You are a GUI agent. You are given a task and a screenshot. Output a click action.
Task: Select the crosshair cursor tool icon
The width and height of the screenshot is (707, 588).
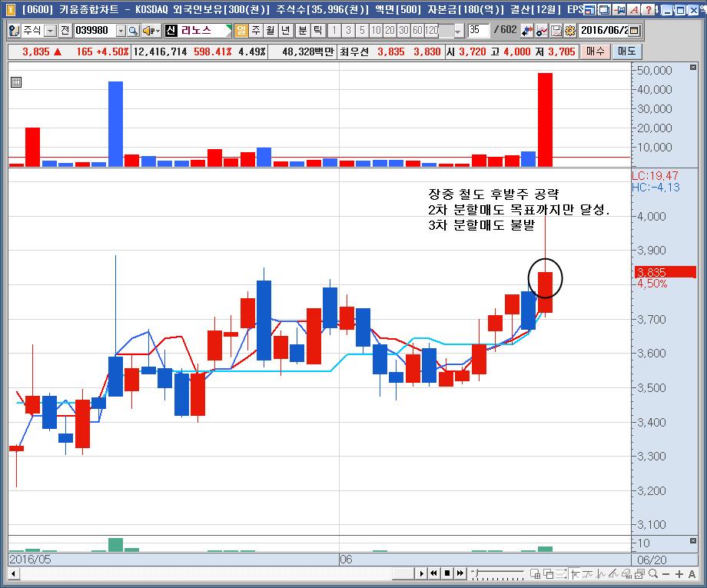575,573
